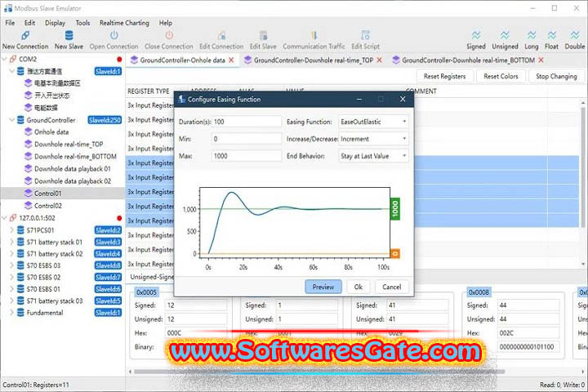588x392 pixels.
Task: Expand the Fundamental slave node
Action: [x=11, y=313]
